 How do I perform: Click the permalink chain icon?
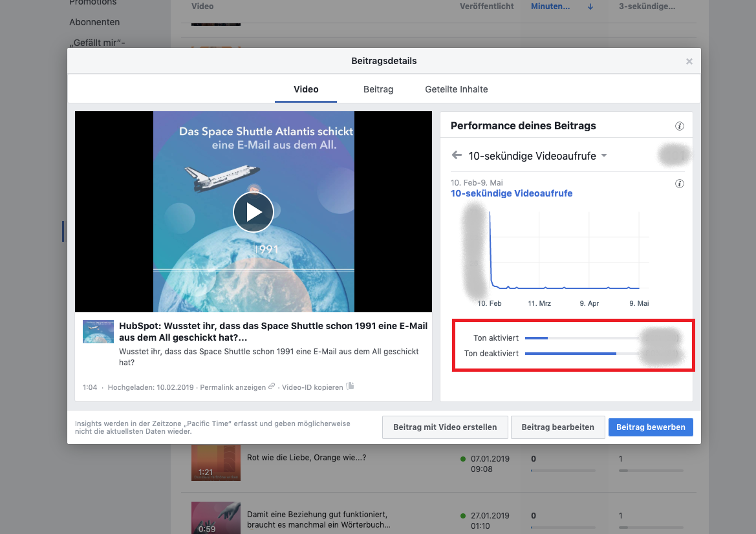point(272,387)
